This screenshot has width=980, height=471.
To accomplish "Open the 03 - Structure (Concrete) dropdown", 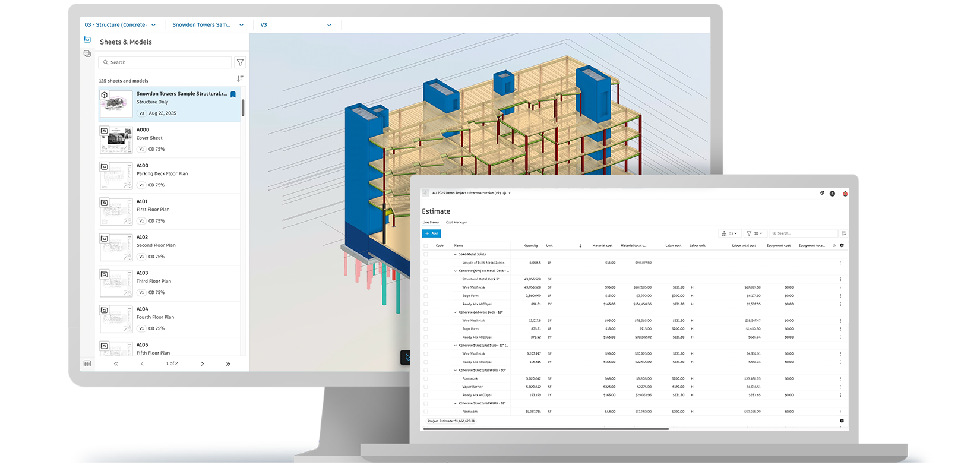I will pos(120,25).
